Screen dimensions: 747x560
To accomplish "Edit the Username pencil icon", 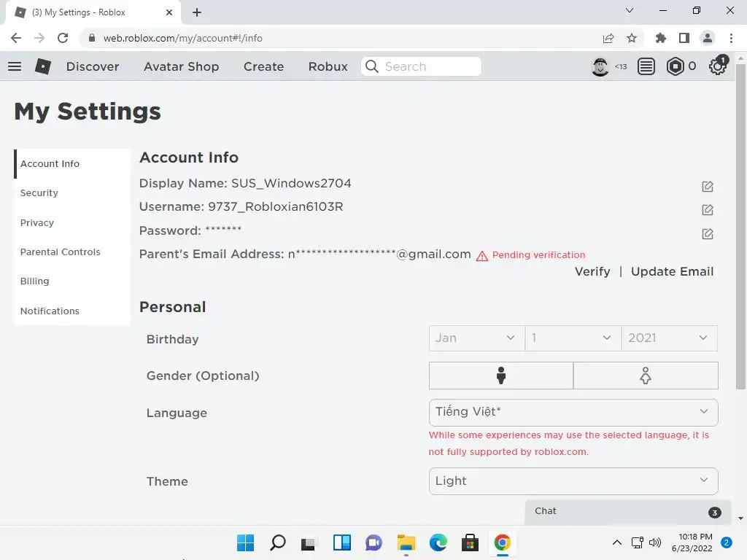I will (708, 210).
